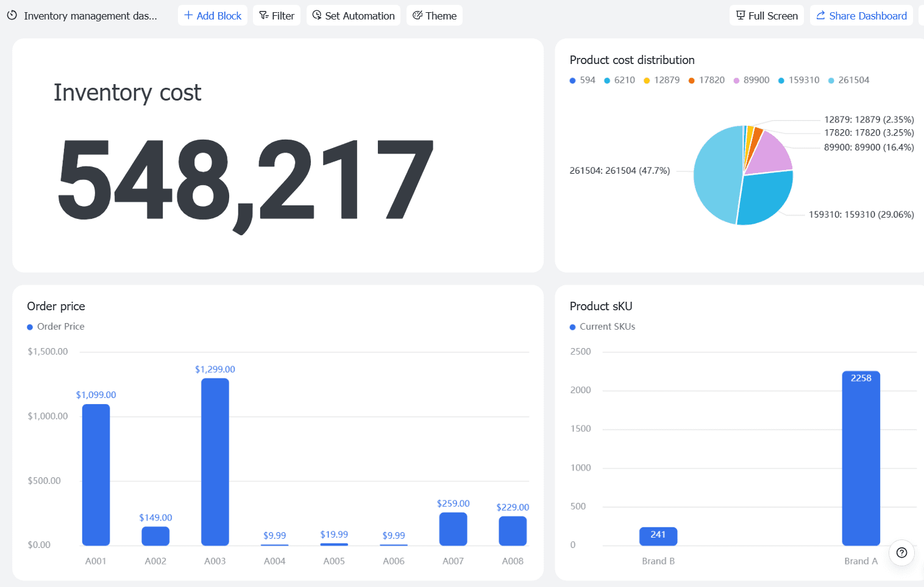Viewport: 924px width, 587px height.
Task: Click the A008 bar showing $229.00
Action: point(513,531)
